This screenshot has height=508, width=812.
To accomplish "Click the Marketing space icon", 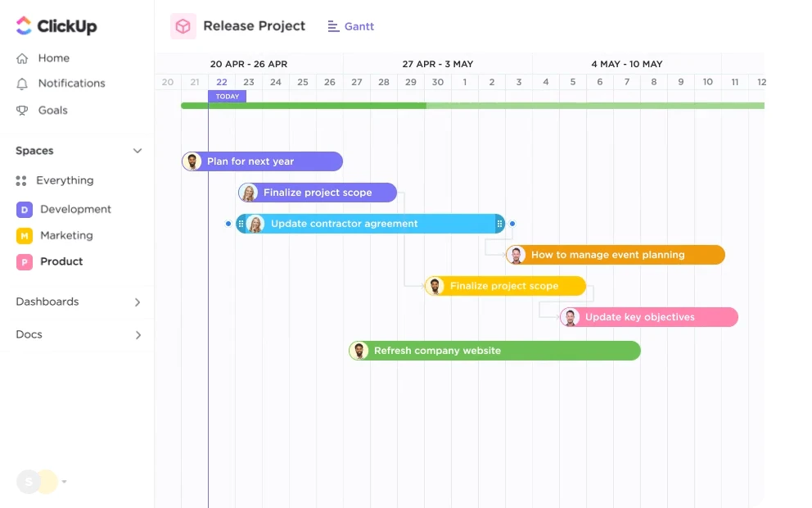I will pyautogui.click(x=20, y=235).
